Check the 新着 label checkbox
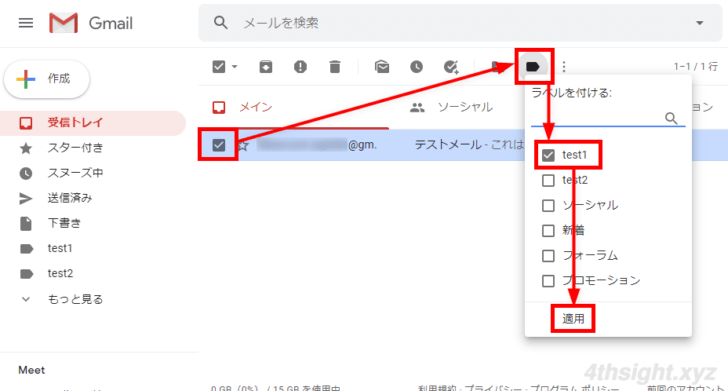This screenshot has height=391, width=728. tap(548, 230)
